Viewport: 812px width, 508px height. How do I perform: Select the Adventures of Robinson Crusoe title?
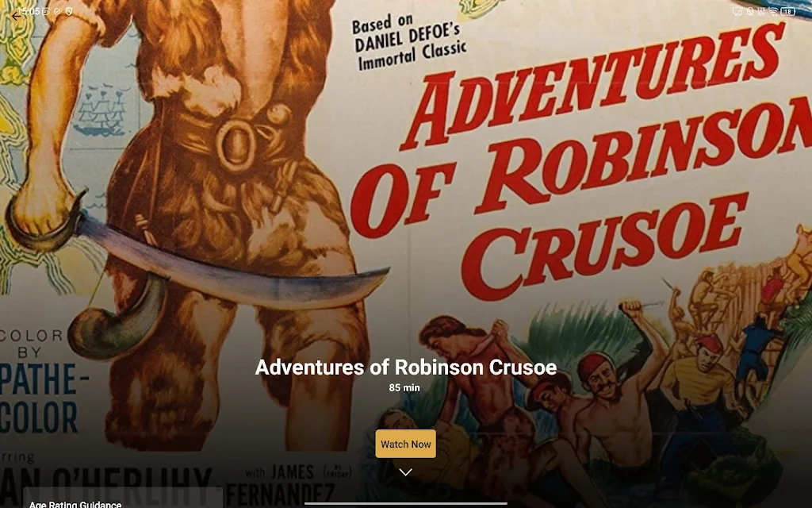coord(405,367)
